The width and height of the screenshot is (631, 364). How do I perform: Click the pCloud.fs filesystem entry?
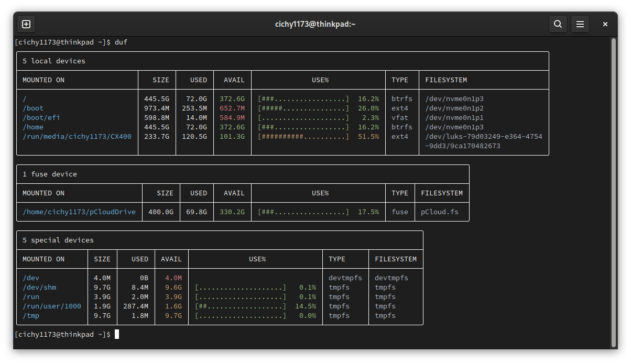(x=440, y=212)
